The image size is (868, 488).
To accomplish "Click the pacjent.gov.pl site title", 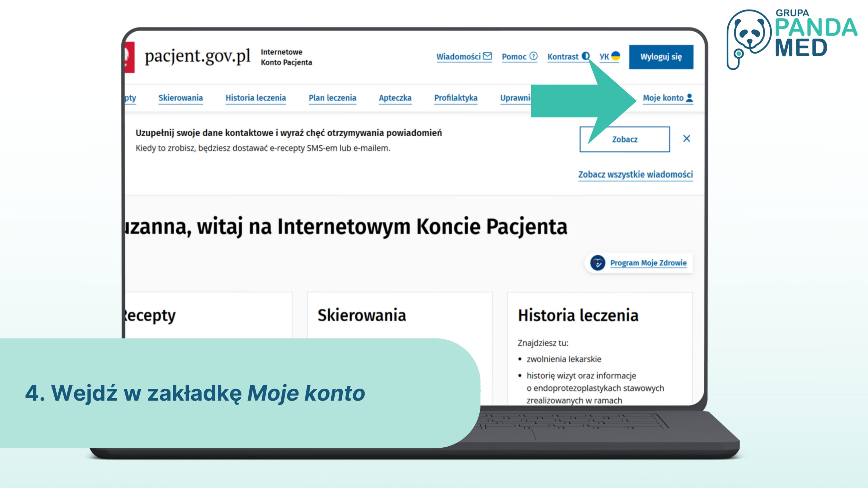I will (197, 56).
